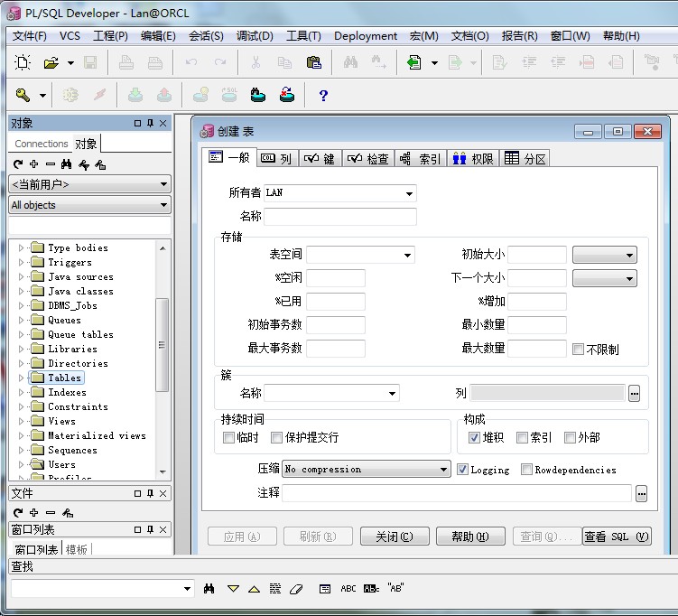Click the search binoculars in 查找 bar

click(209, 588)
